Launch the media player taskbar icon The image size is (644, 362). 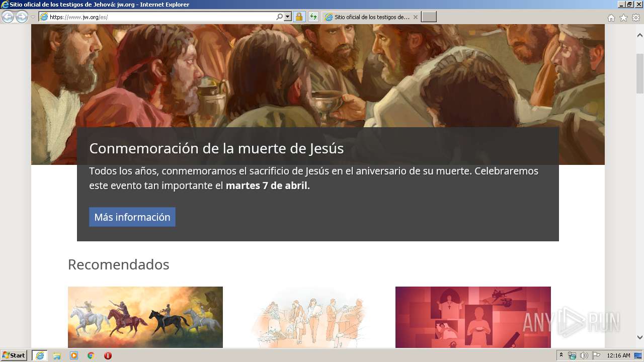tap(74, 355)
